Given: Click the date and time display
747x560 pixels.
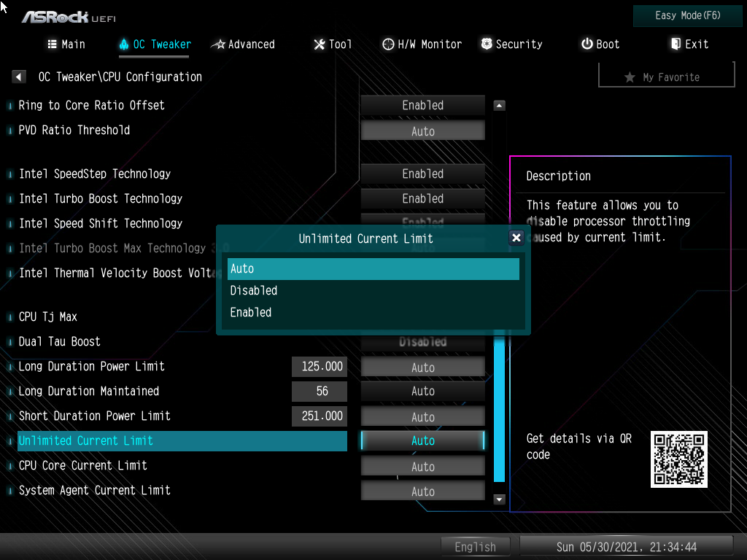Looking at the screenshot, I should [x=626, y=547].
